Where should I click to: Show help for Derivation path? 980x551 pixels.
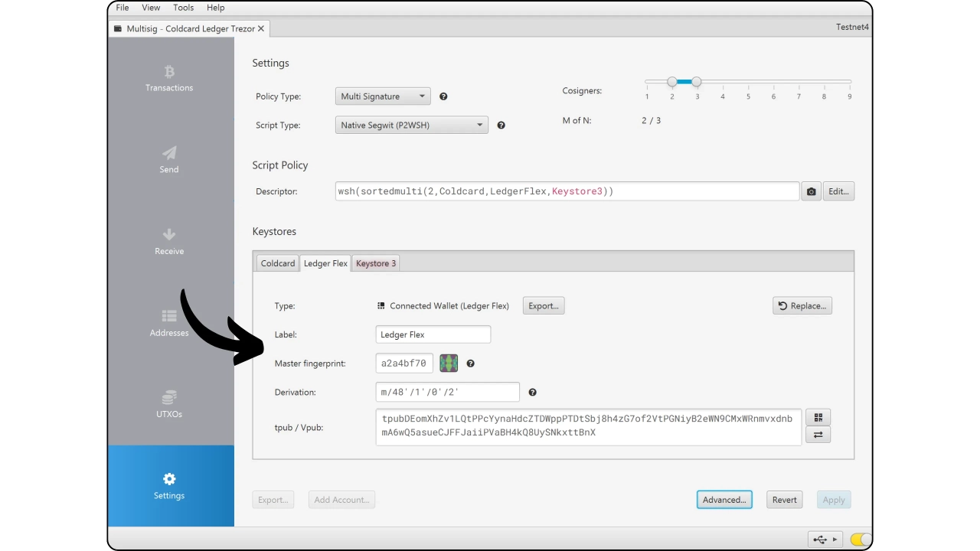532,393
